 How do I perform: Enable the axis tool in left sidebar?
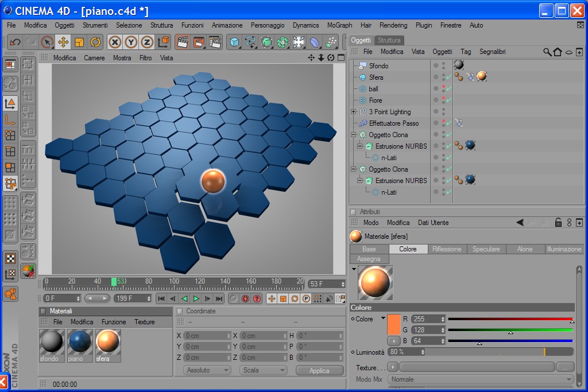point(10,119)
